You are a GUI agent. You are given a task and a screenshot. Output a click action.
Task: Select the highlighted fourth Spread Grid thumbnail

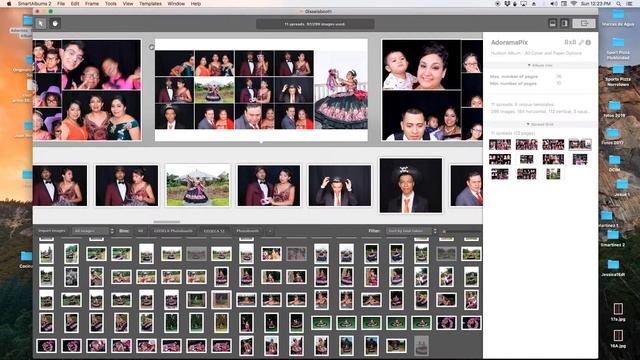click(x=580, y=144)
